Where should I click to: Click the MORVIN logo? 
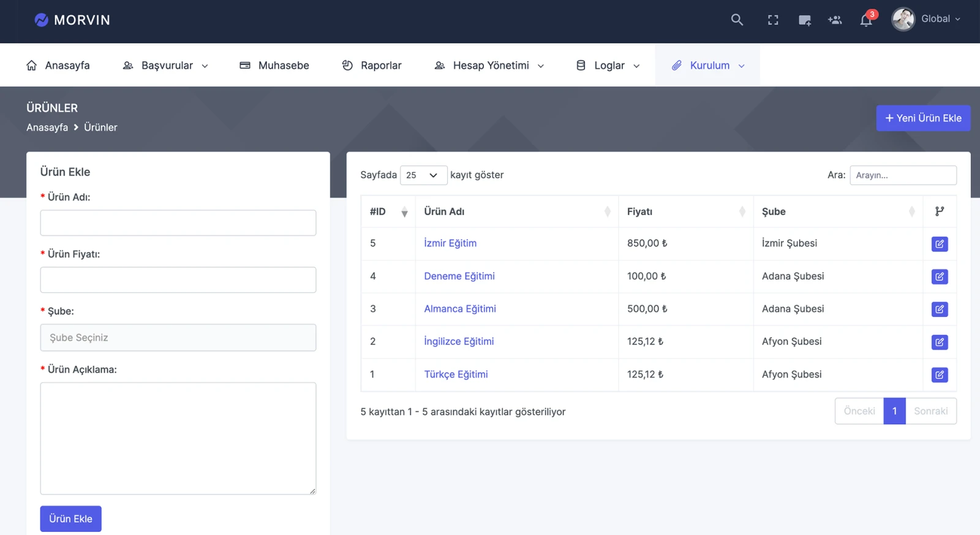72,20
